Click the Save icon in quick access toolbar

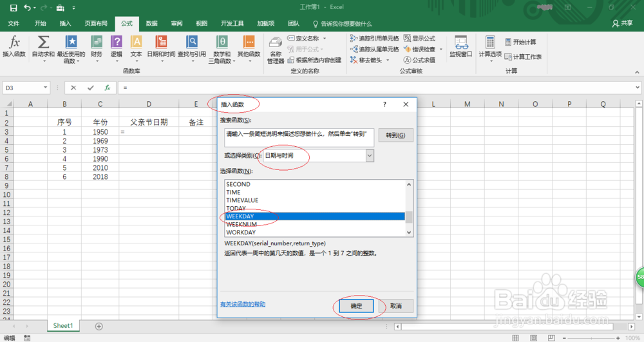click(x=14, y=7)
